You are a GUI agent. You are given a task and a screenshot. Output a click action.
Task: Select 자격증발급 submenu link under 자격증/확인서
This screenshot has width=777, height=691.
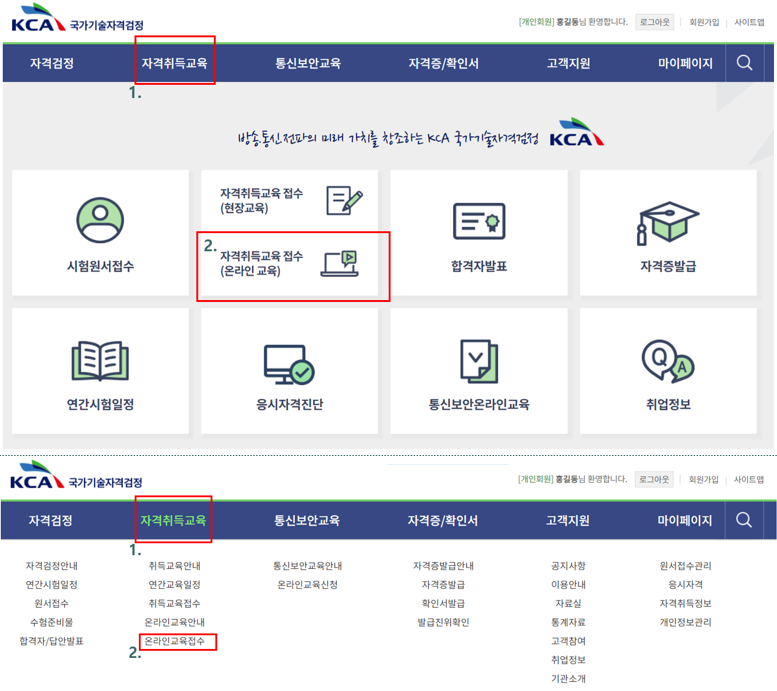[444, 584]
